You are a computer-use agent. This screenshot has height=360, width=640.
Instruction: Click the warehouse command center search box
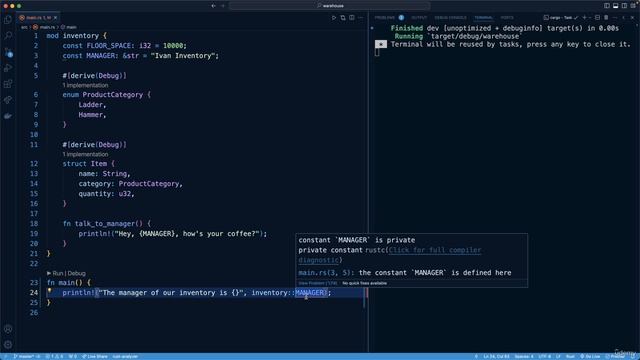[x=329, y=6]
